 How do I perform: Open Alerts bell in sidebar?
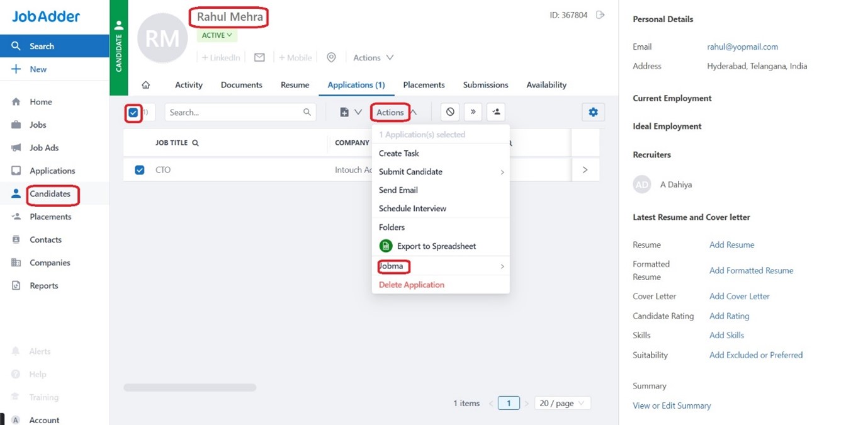click(x=16, y=351)
